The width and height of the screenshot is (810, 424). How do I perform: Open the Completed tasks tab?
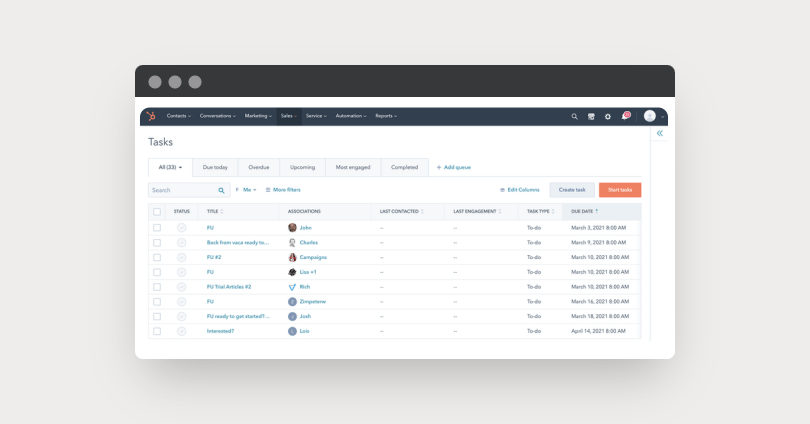click(404, 167)
